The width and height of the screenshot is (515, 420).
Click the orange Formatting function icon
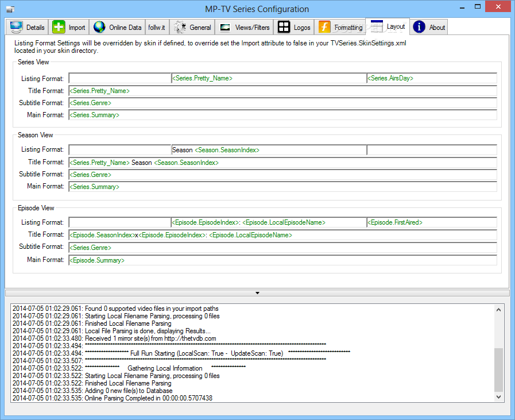pyautogui.click(x=324, y=27)
